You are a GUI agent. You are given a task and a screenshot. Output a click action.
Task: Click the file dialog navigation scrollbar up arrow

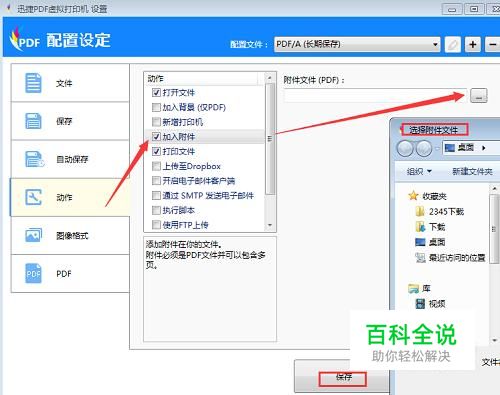tap(494, 189)
